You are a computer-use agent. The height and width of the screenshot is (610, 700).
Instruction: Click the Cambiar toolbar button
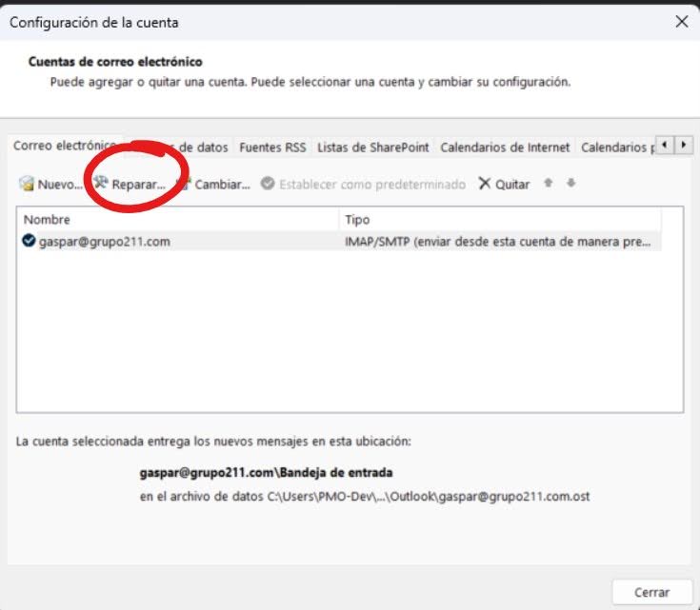tap(214, 184)
